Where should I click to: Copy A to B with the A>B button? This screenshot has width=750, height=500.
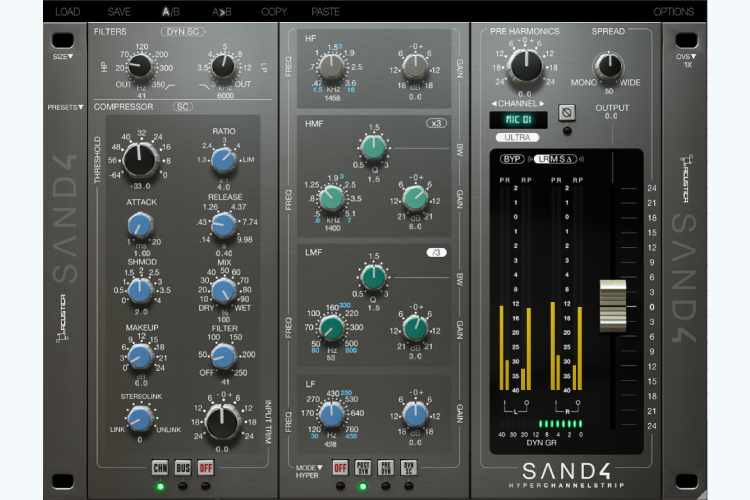pyautogui.click(x=222, y=11)
